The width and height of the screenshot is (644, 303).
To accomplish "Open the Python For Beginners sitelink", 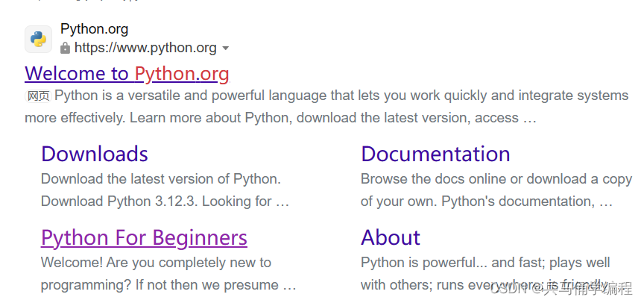I will point(144,237).
